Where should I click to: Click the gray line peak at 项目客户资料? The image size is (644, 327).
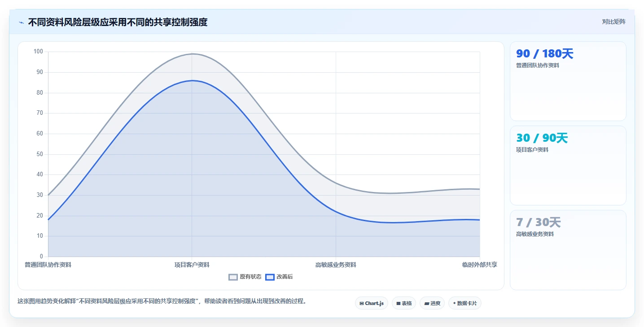pos(192,54)
